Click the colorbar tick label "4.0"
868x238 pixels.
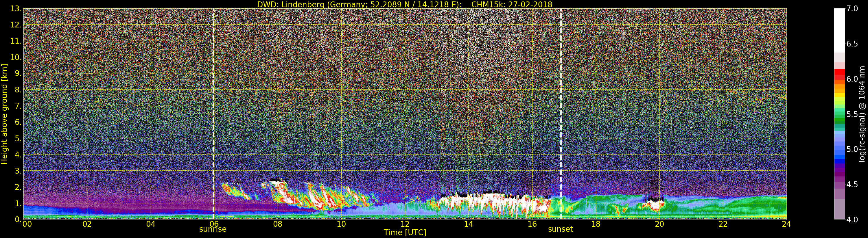[852, 220]
